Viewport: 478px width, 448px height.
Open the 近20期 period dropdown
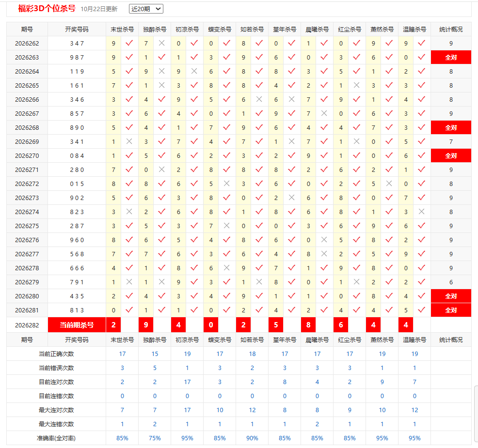point(146,9)
